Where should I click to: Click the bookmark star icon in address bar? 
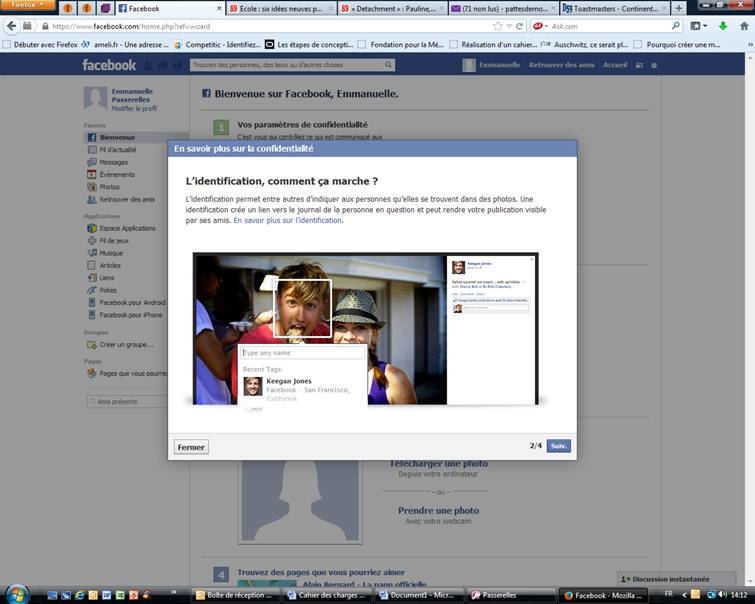pos(498,26)
